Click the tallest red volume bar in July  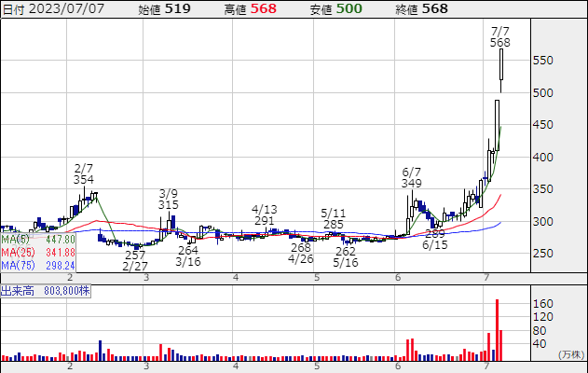(498, 330)
